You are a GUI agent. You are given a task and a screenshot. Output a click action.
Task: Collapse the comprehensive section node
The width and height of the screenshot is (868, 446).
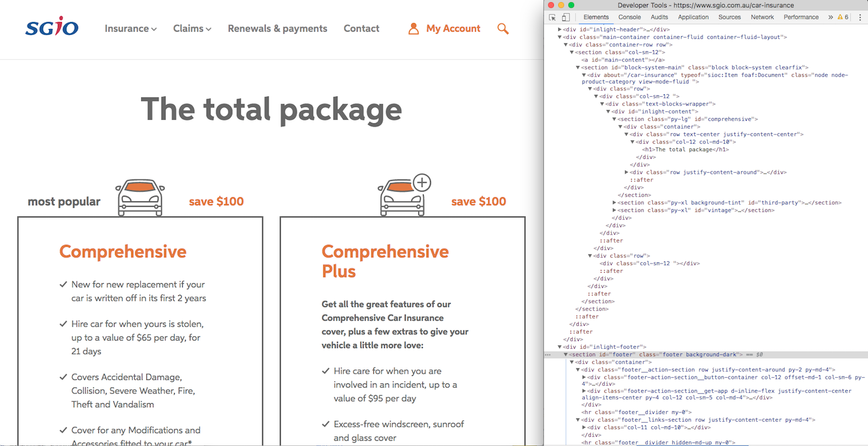[x=614, y=119]
